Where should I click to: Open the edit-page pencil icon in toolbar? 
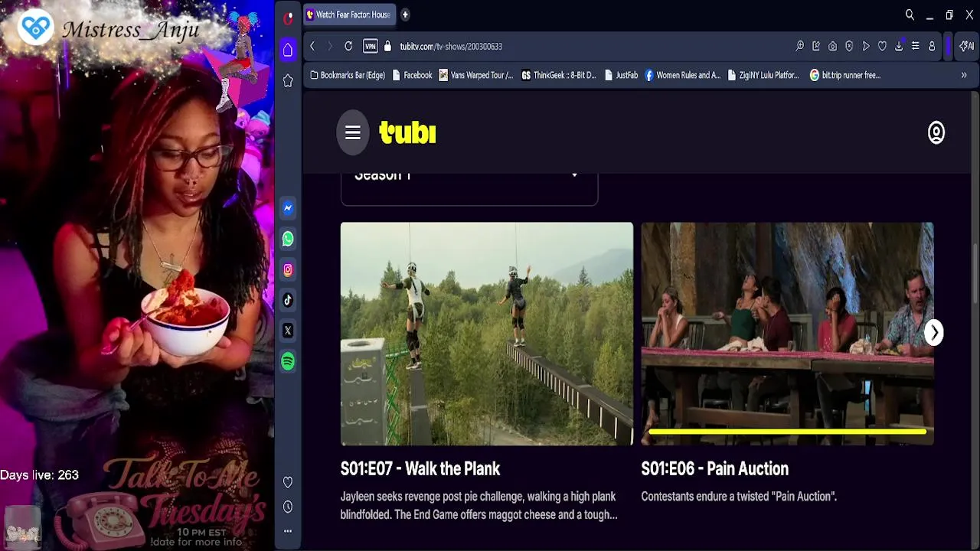(x=816, y=46)
